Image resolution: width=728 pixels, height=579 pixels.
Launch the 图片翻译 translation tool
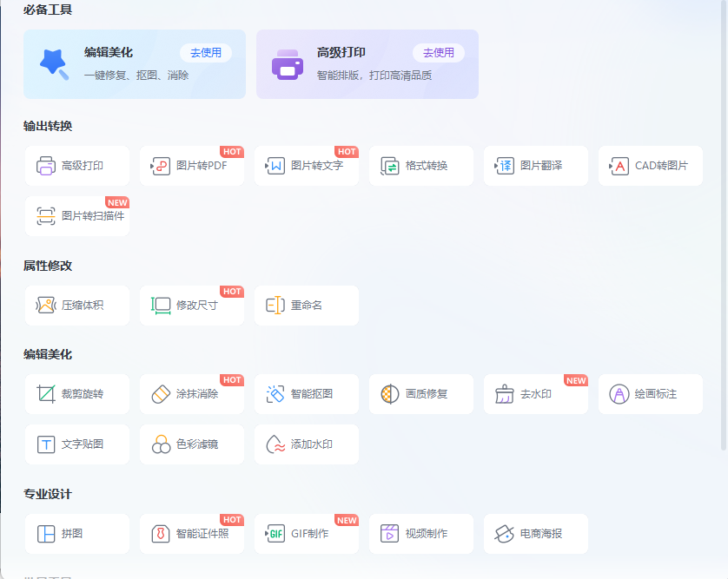(535, 165)
